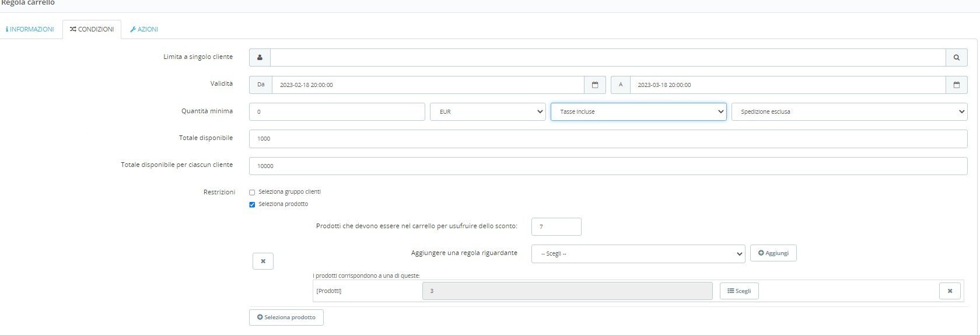
Task: Click the required products quantity field showing 7
Action: [x=556, y=226]
